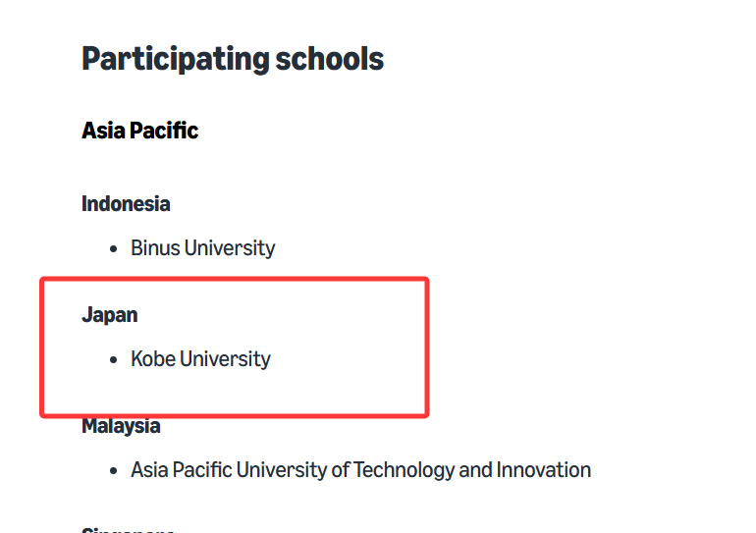Click the bullet before Binus University
Screen dimensions: 756x533
click(113, 248)
